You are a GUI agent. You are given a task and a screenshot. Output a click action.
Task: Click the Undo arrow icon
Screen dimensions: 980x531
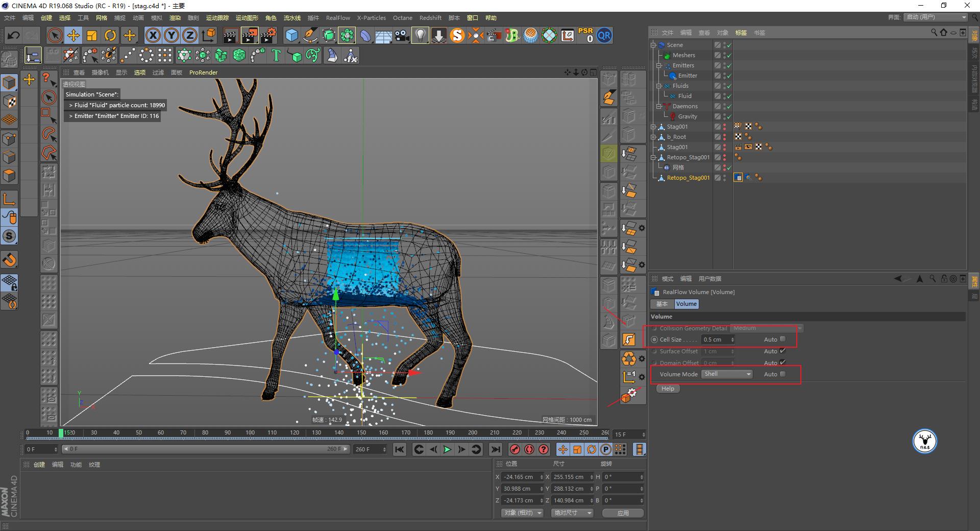point(14,35)
